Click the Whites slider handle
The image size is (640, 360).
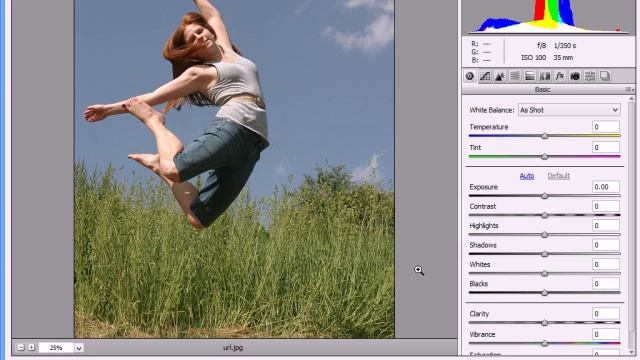(x=544, y=273)
